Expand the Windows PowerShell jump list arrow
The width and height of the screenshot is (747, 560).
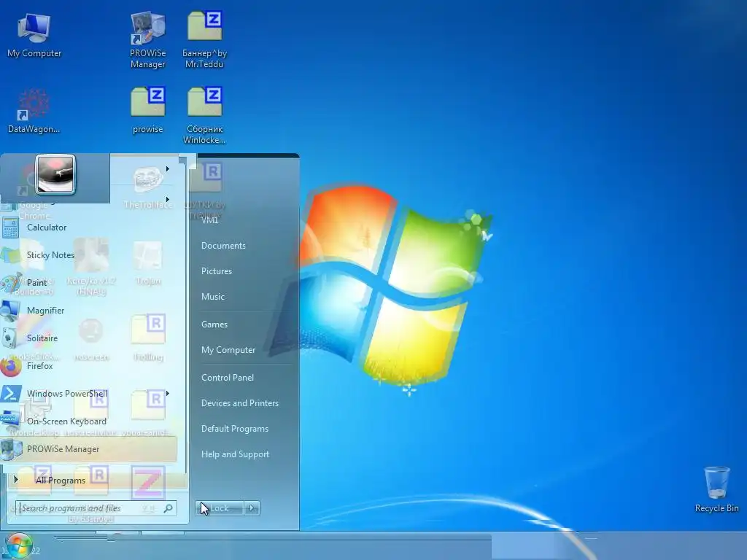coord(168,393)
